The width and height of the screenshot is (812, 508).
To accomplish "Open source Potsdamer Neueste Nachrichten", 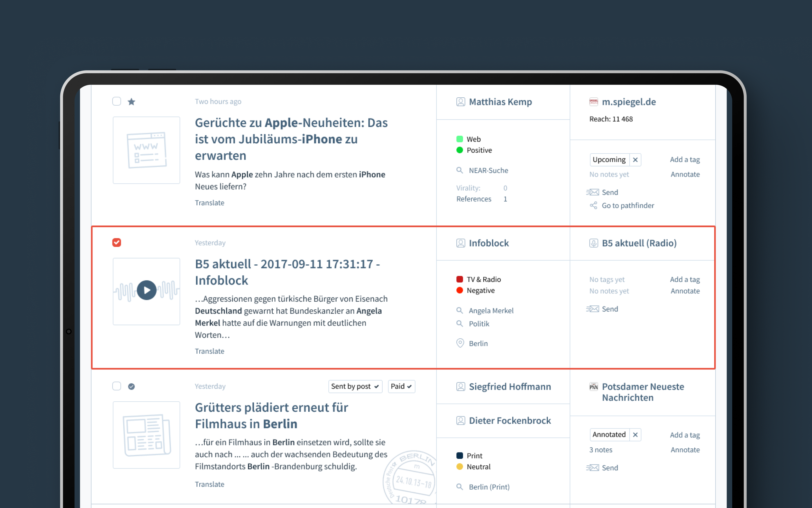I will (643, 392).
